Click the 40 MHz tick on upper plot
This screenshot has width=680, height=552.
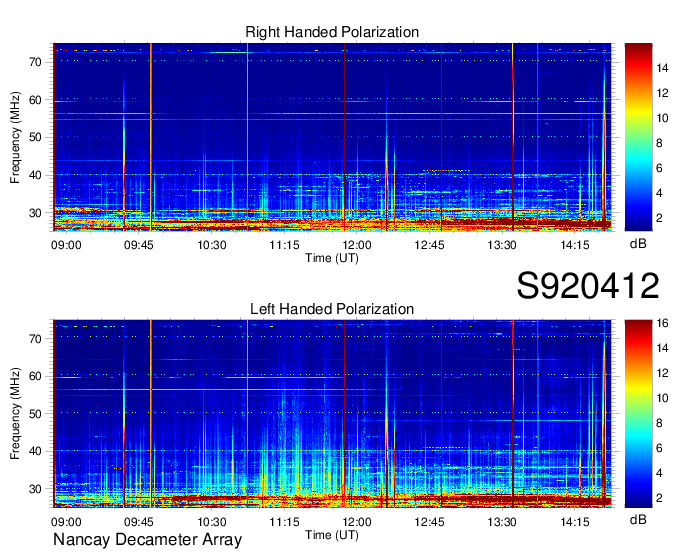(x=36, y=175)
